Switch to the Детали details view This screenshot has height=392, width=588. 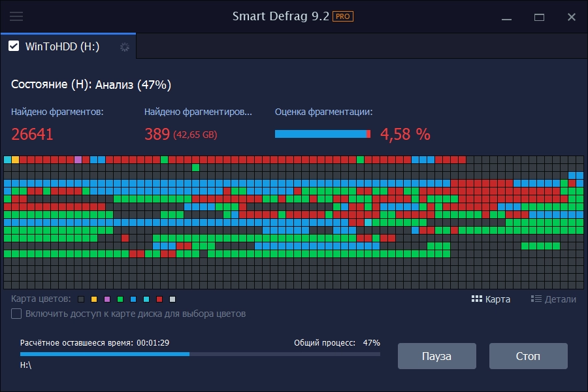point(553,299)
